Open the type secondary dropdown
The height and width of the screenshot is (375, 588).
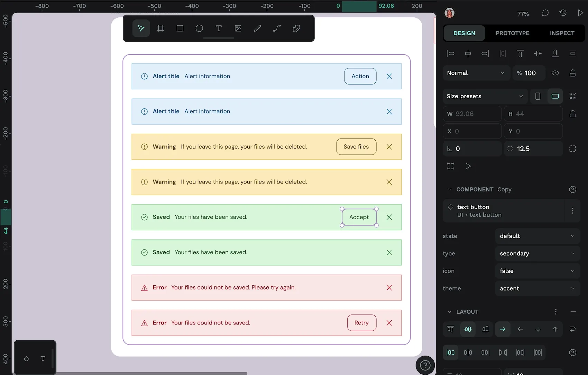coord(537,253)
